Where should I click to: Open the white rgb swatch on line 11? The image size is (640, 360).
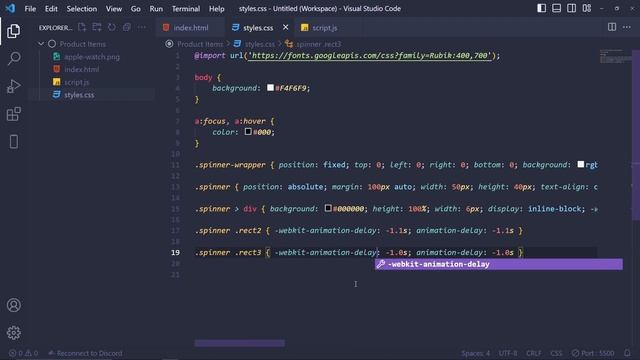click(581, 164)
